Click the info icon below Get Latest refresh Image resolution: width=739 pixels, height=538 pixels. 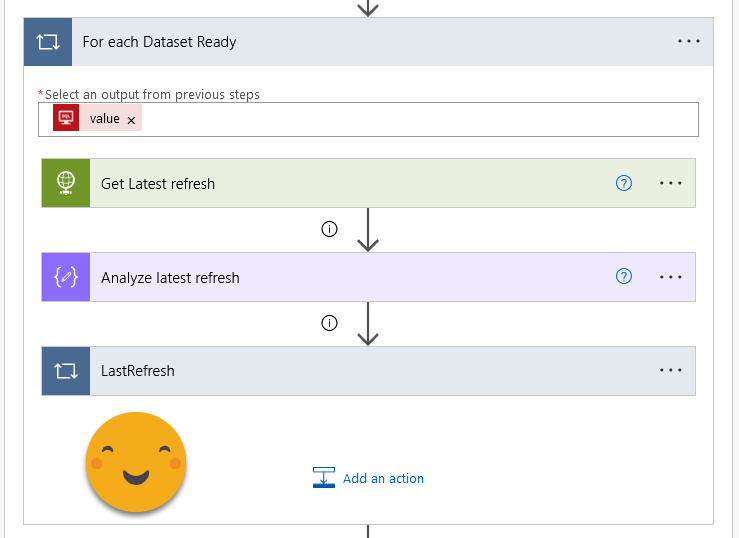point(329,229)
